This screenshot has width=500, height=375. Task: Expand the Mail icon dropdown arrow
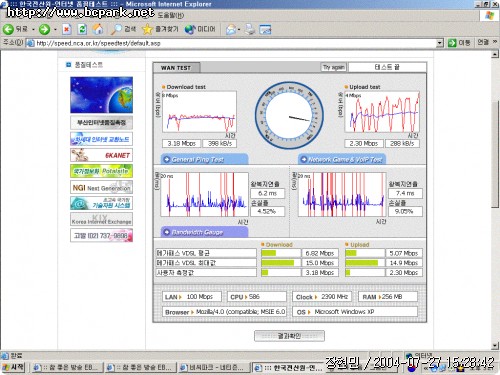point(239,30)
